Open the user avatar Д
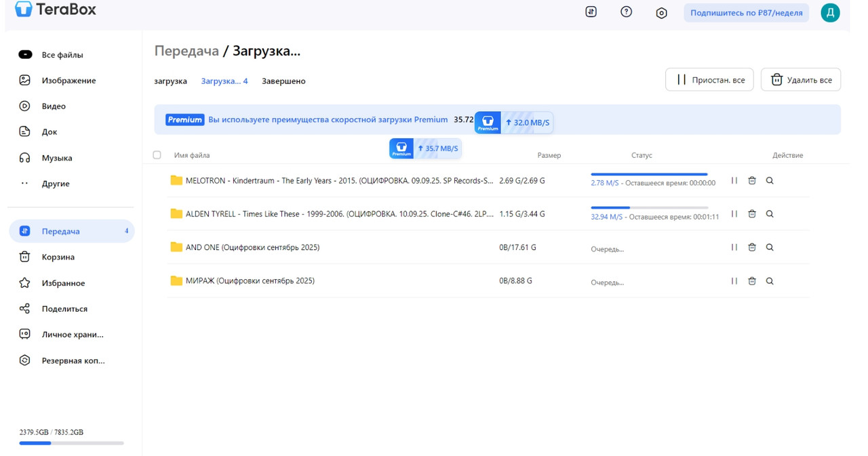 [830, 12]
